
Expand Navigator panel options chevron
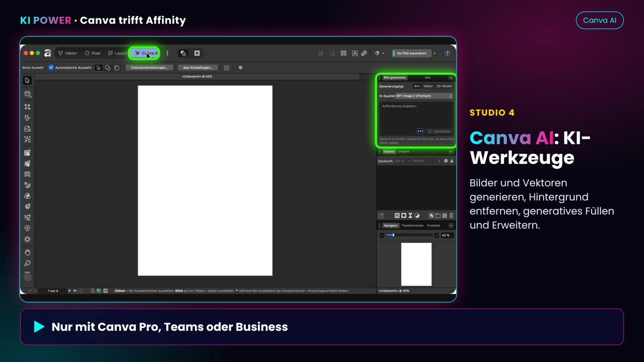coord(451,226)
